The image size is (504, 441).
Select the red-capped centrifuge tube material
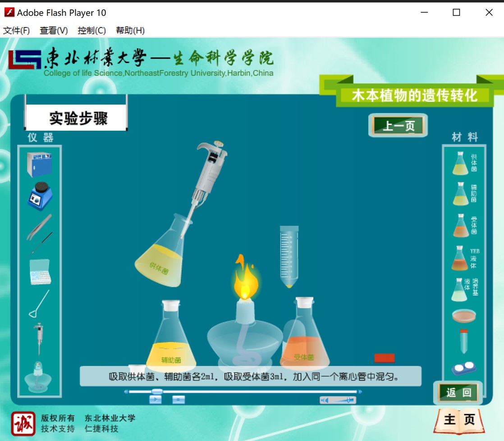click(463, 341)
